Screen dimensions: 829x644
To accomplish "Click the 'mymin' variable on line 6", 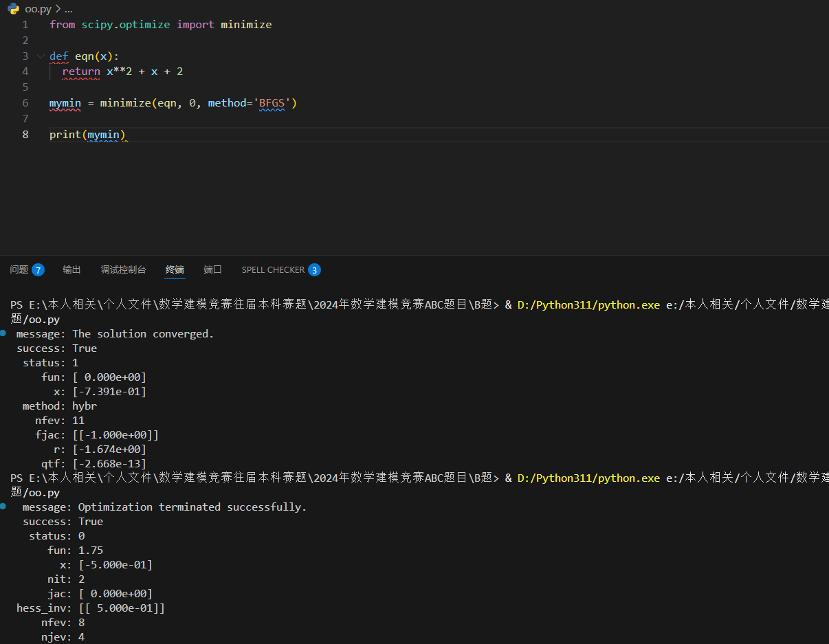I will [65, 103].
